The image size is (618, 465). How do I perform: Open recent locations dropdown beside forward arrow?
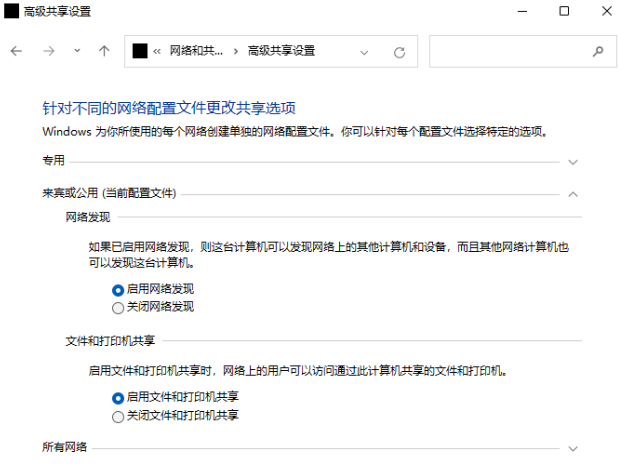(x=77, y=51)
